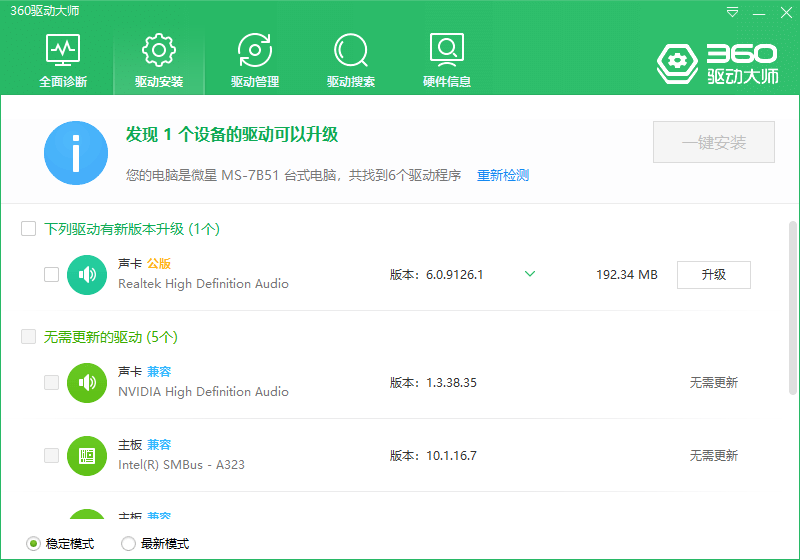Expand Realtek version 6.0.9126.1 dropdown arrow
Screen dimensions: 800x560
pyautogui.click(x=530, y=274)
